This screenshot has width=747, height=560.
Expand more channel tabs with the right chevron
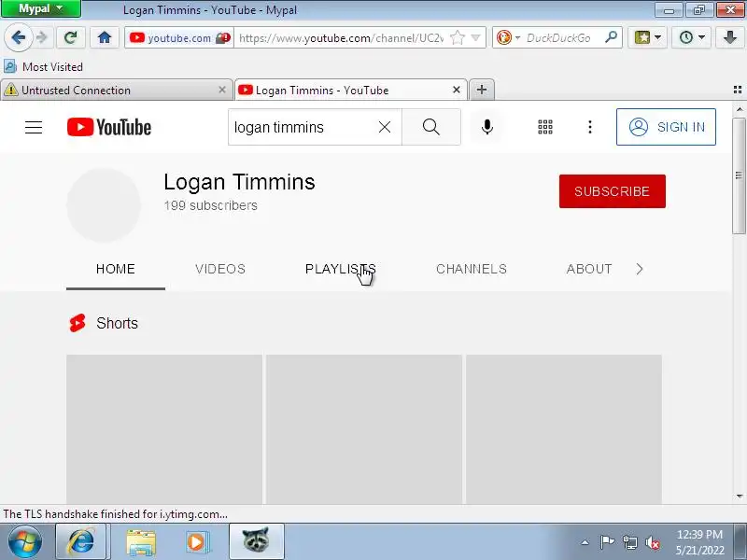640,269
